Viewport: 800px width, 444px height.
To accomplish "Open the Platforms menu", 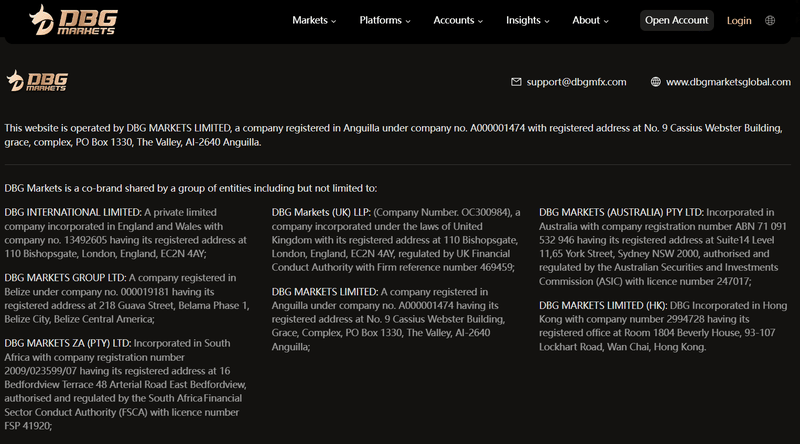I will 385,20.
